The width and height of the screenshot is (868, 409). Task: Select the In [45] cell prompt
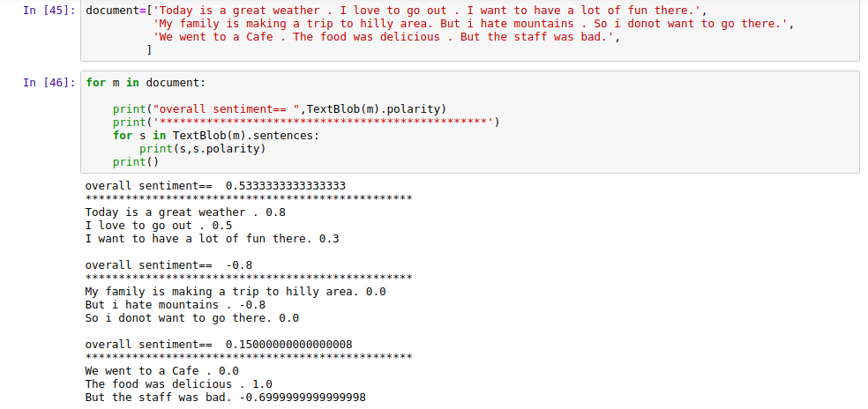[49, 11]
